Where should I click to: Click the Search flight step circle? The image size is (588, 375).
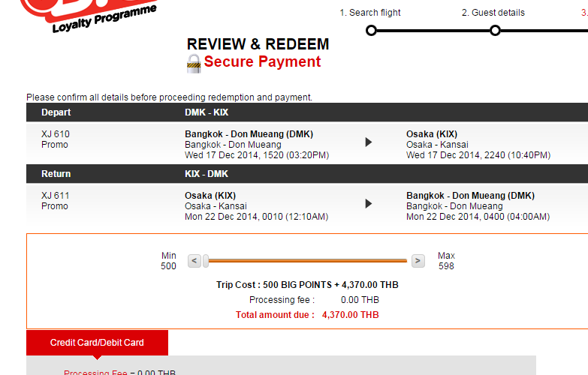tap(371, 30)
